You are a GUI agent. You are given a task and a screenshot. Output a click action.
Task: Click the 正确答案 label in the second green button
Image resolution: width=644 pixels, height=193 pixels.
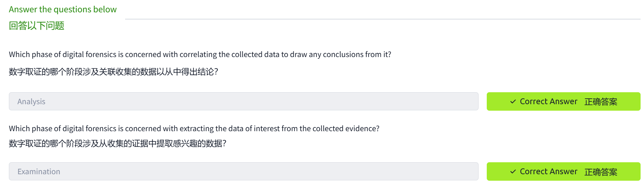[601, 172]
